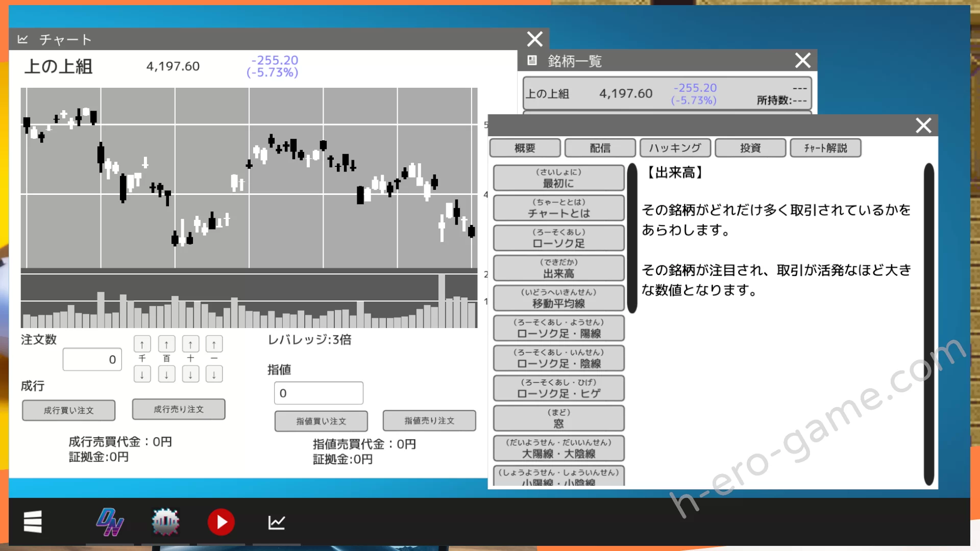The height and width of the screenshot is (551, 980).
Task: Increase order quantity by thousand (千 up arrow)
Action: pos(142,344)
